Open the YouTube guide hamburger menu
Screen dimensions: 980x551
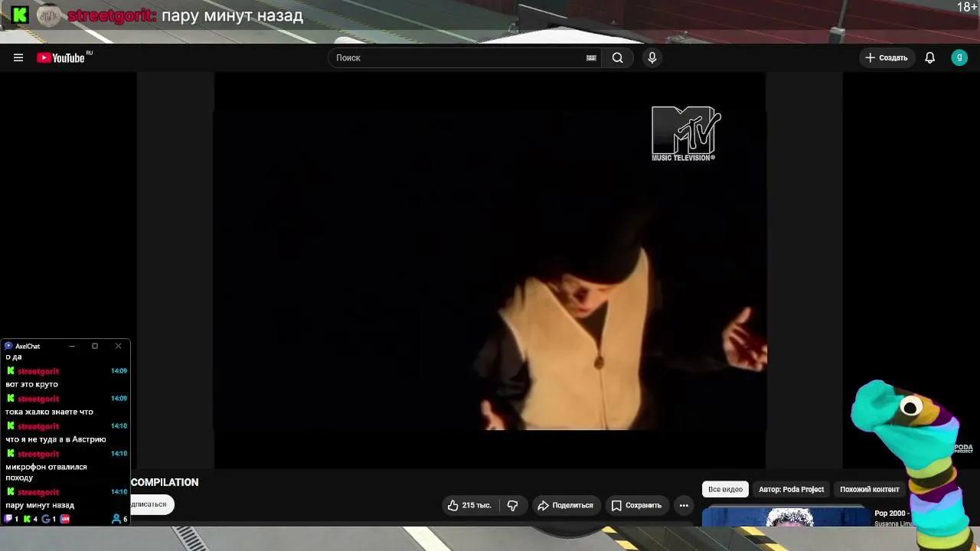click(18, 57)
